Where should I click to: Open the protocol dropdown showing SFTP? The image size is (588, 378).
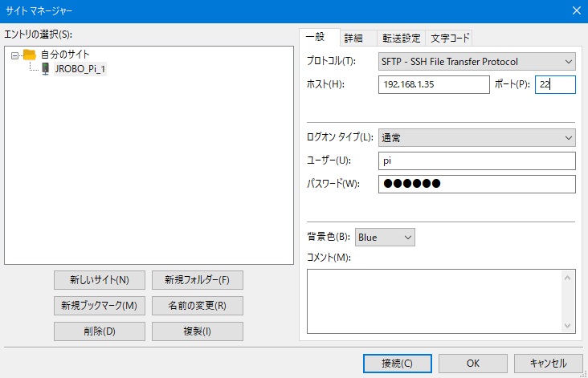pyautogui.click(x=476, y=62)
